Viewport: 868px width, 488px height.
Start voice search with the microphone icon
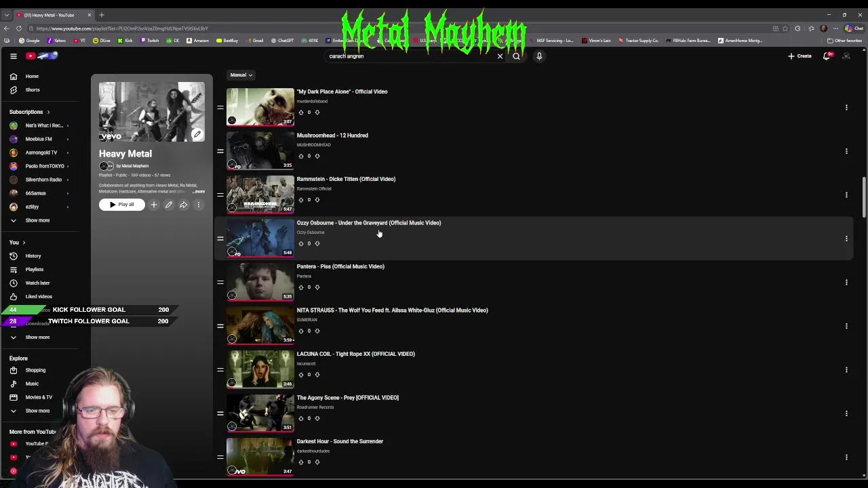click(539, 56)
